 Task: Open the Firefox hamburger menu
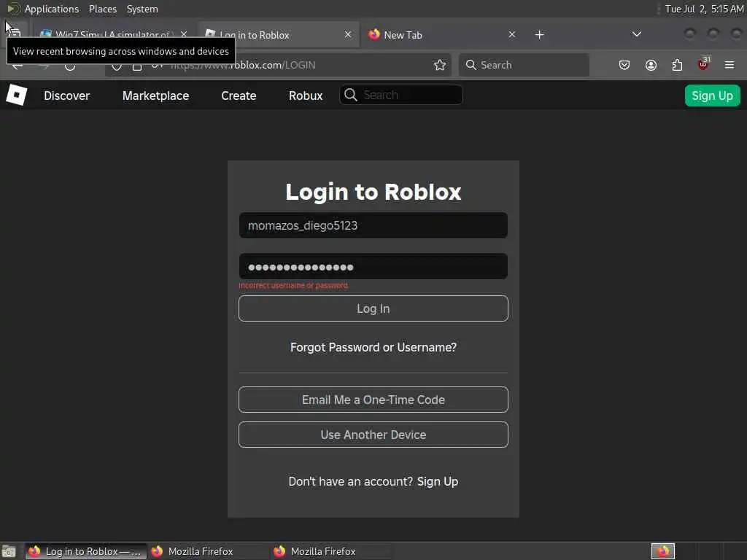point(729,65)
